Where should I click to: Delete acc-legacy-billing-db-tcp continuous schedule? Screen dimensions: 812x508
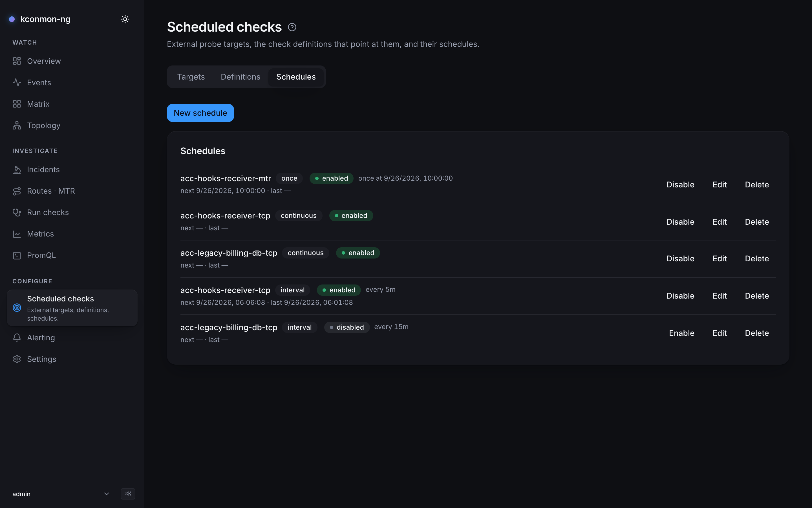tap(757, 258)
